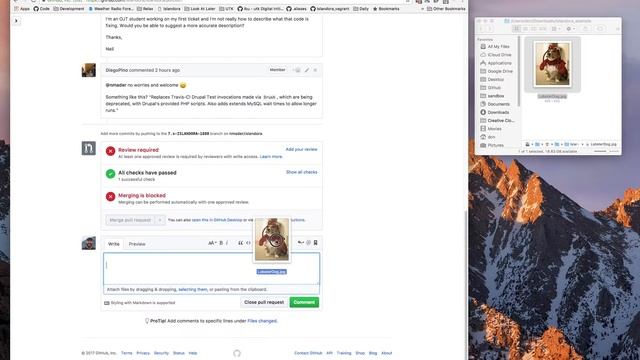Click the Finder sidebar scrollbar
This screenshot has height=360, width=640.
[519, 71]
